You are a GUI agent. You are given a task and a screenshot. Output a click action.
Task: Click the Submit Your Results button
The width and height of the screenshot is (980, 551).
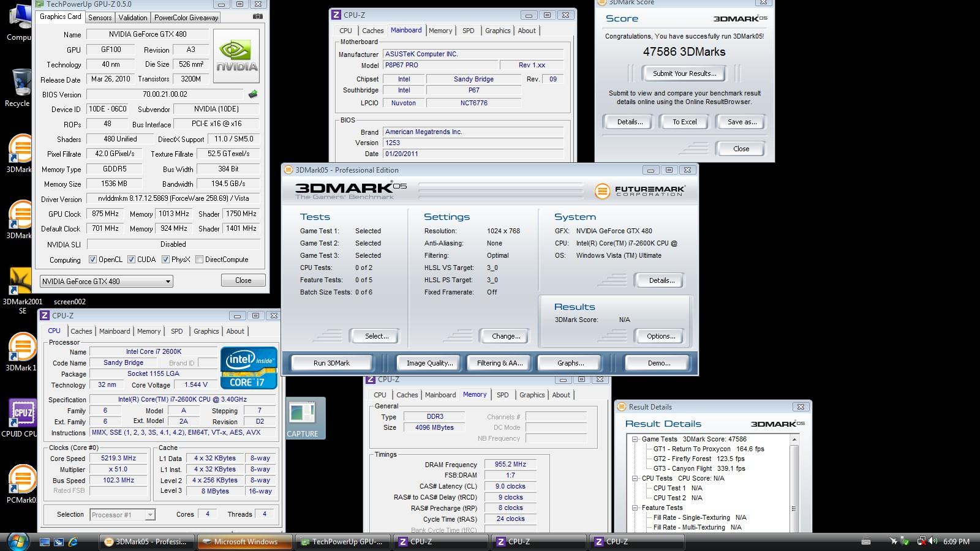tap(684, 73)
